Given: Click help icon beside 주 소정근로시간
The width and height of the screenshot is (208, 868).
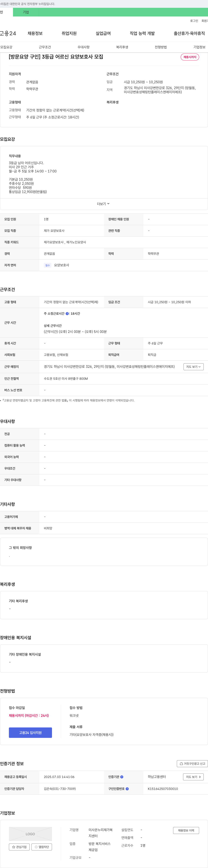Looking at the screenshot, I should 67,314.
